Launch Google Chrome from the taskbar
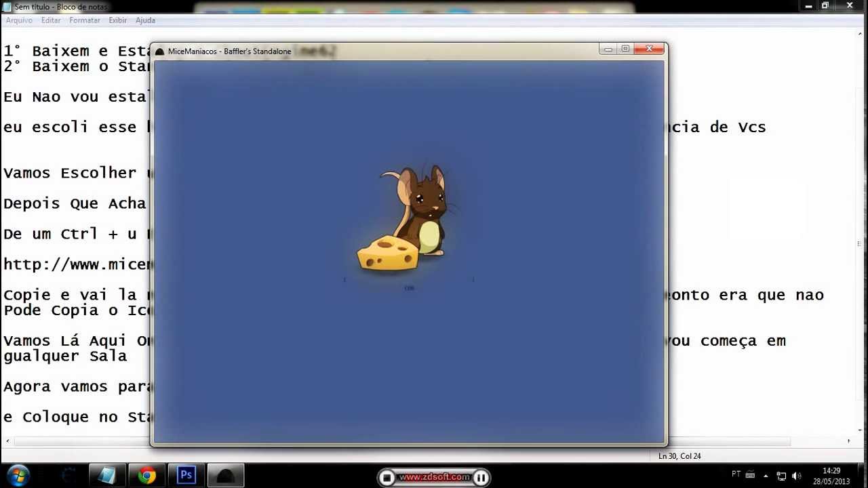 point(146,476)
